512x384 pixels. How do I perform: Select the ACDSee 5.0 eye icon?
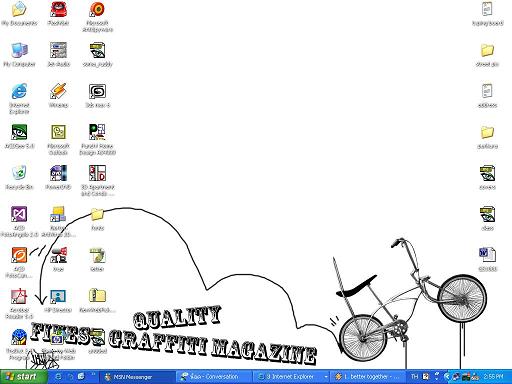19,137
